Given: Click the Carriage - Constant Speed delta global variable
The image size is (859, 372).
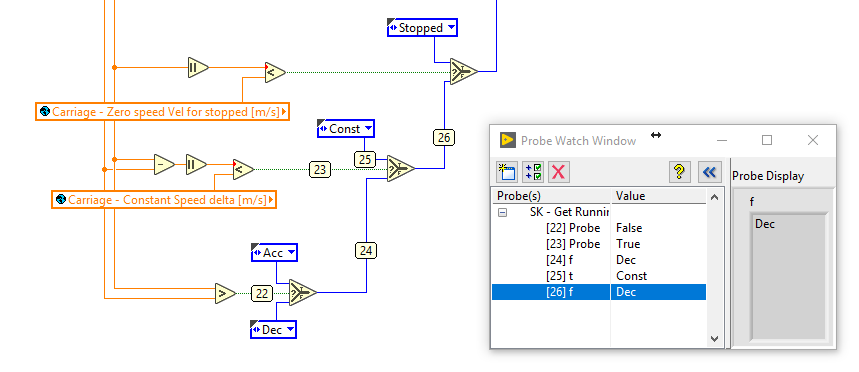Looking at the screenshot, I should click(x=164, y=199).
